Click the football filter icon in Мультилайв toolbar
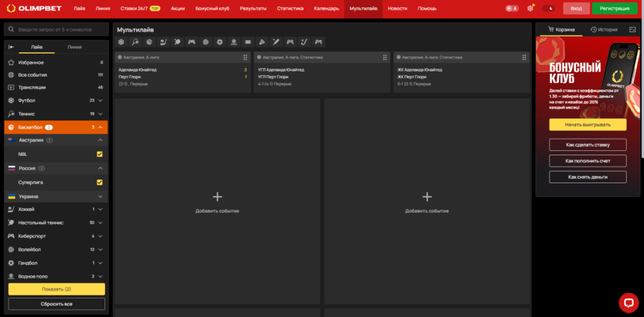The width and height of the screenshot is (644, 317). (x=121, y=42)
